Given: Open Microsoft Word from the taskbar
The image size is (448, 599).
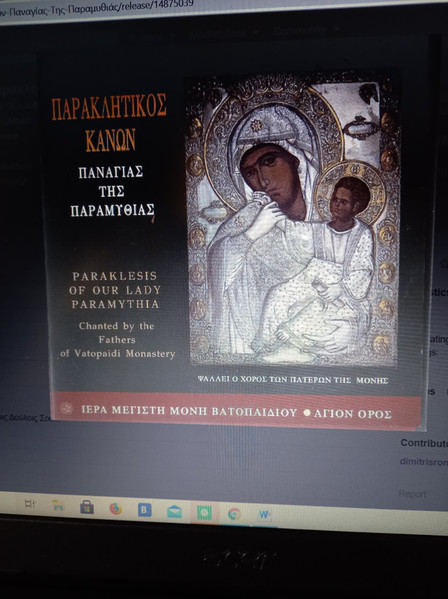Looking at the screenshot, I should point(264,515).
